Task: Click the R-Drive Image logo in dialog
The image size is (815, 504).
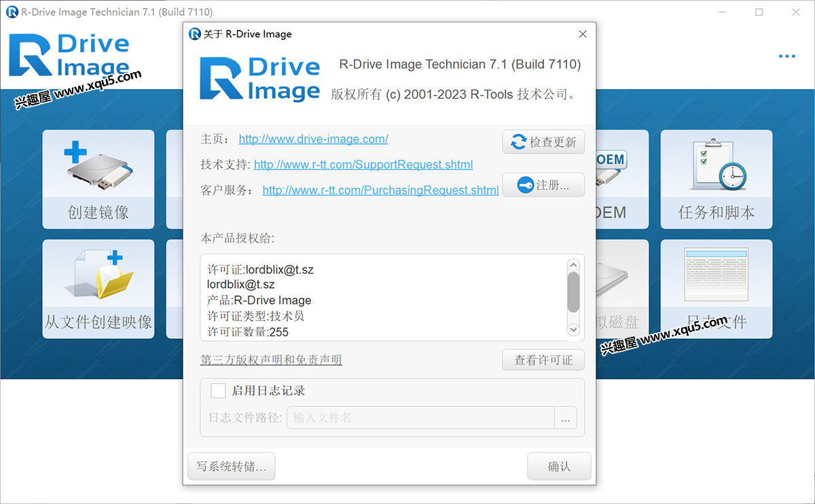Action: pyautogui.click(x=259, y=79)
